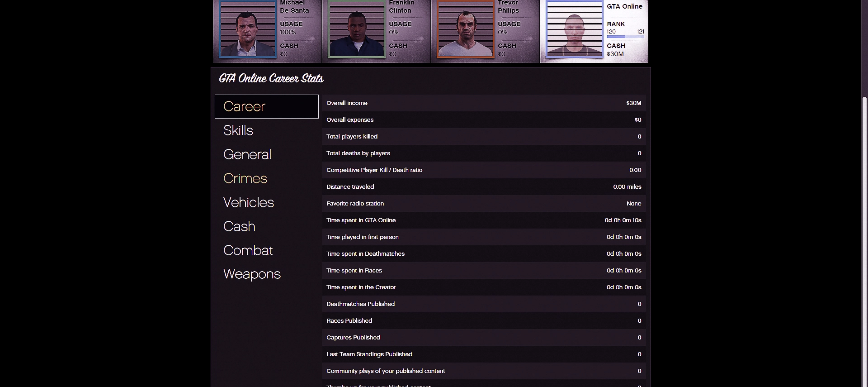Viewport: 868px width, 387px height.
Task: Click the 'Time spent in Races' label
Action: point(354,271)
